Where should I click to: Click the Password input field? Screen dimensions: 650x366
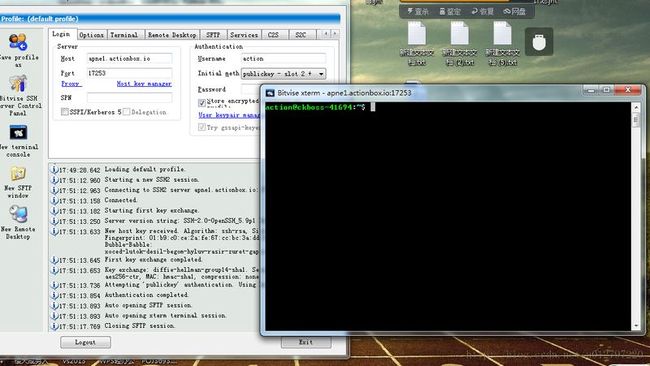pyautogui.click(x=251, y=89)
